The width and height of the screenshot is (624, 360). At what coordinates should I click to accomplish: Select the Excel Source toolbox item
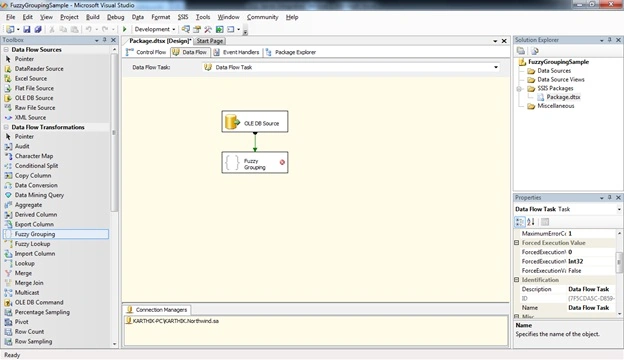pyautogui.click(x=31, y=78)
